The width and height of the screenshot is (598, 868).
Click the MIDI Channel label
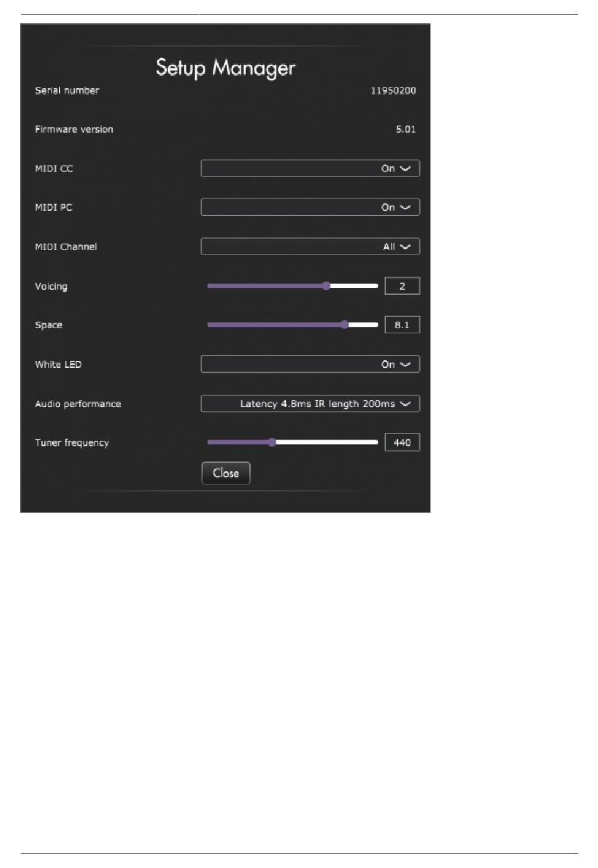[66, 246]
